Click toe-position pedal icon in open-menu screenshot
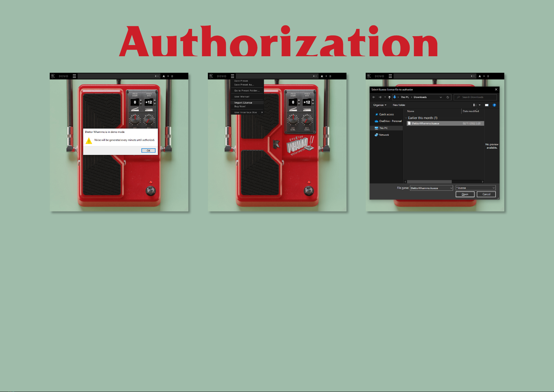The image size is (554, 392). click(307, 110)
